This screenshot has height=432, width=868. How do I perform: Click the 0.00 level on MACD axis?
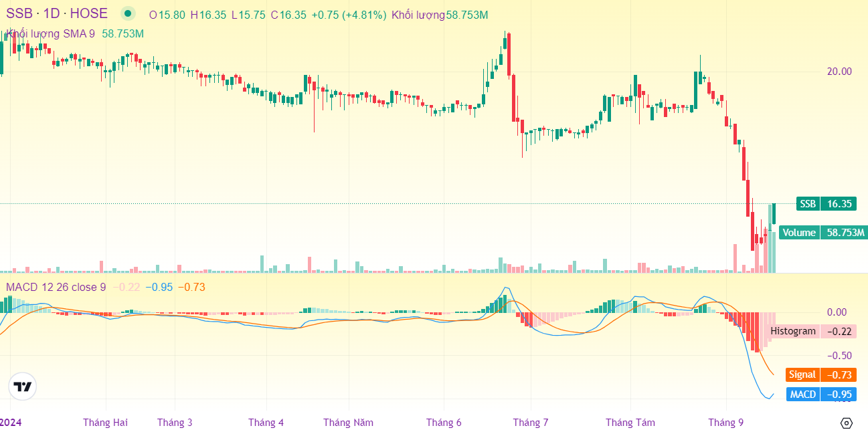[837, 312]
